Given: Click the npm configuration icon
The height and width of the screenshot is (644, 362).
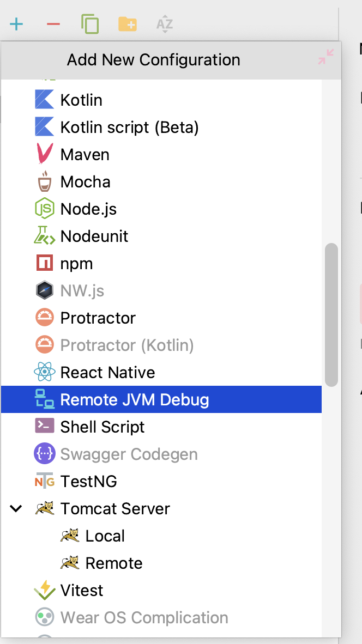Looking at the screenshot, I should pos(44,263).
